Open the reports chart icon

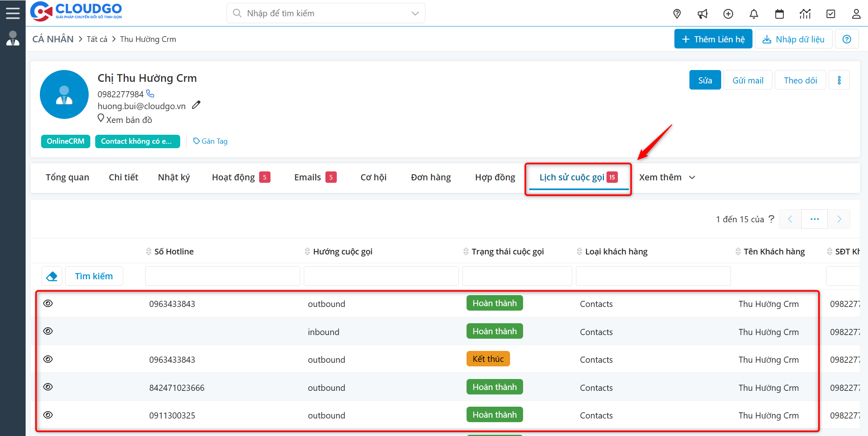click(x=805, y=14)
